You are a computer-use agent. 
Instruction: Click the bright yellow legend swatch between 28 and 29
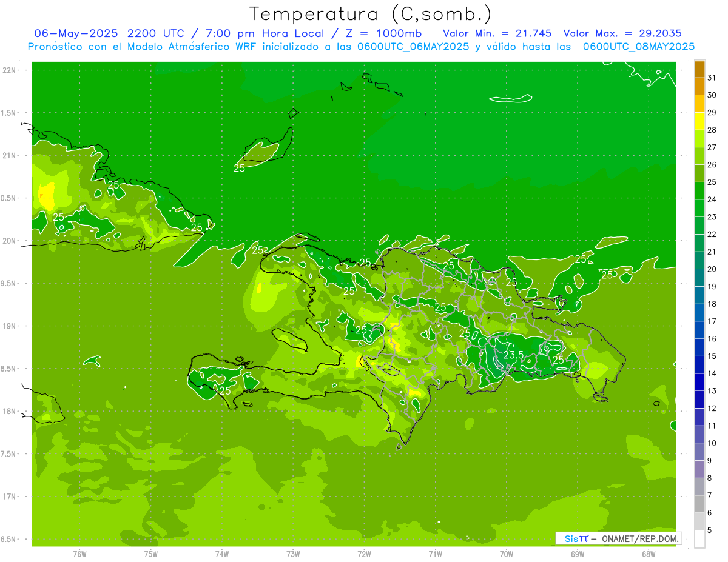coord(699,121)
